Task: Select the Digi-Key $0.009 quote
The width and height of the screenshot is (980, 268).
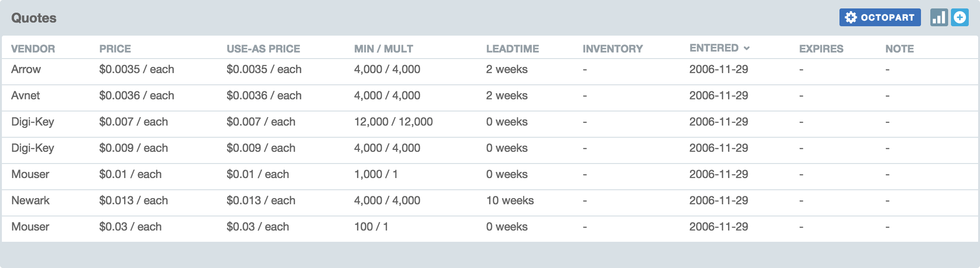Action: [33, 148]
